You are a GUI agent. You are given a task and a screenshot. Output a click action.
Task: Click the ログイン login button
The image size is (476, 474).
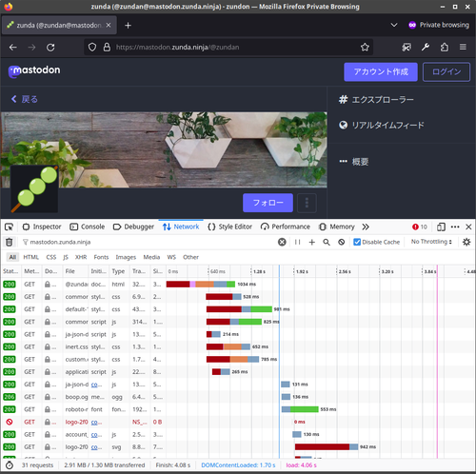click(446, 72)
